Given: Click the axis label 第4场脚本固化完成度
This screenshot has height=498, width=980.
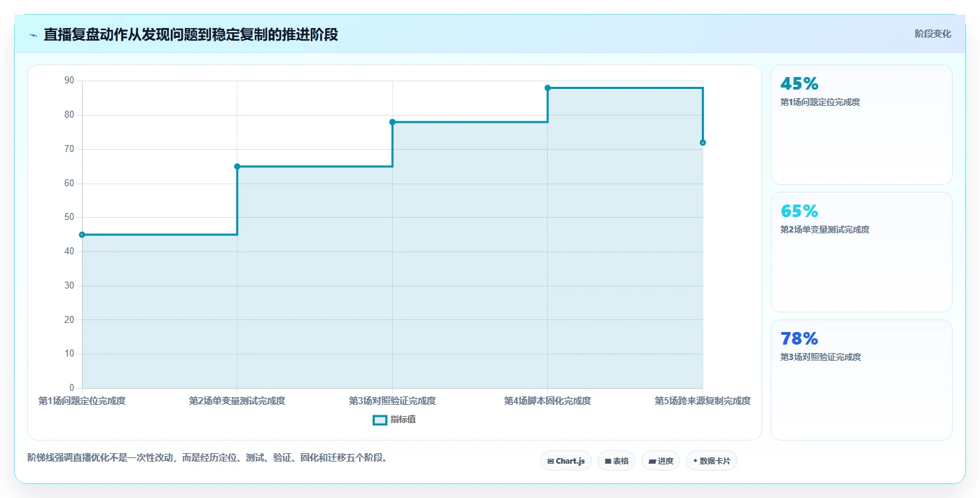Looking at the screenshot, I should [548, 401].
